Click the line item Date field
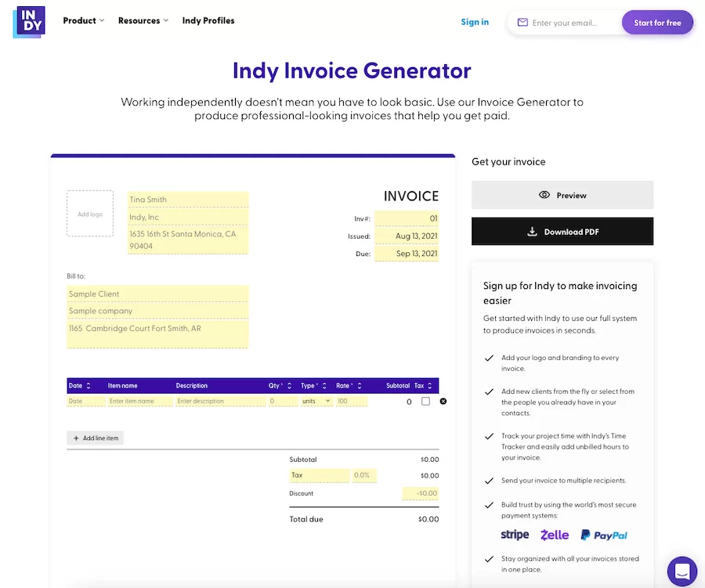 click(x=86, y=401)
